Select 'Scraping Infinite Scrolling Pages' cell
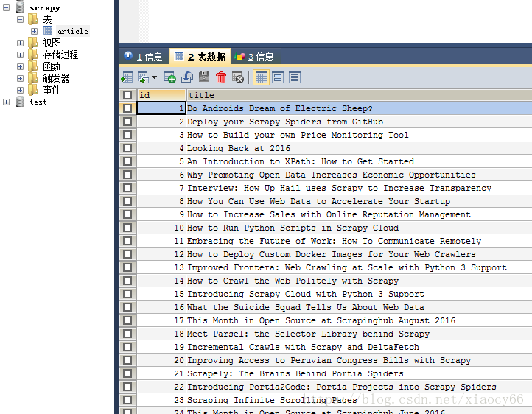This screenshot has width=532, height=414. tap(360, 400)
